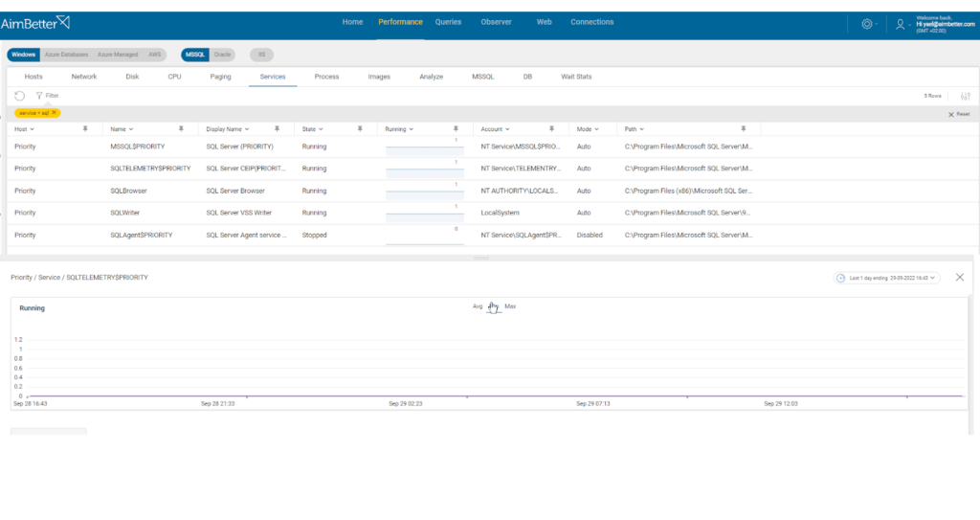Switch to the Process tab
The image size is (980, 520).
coord(326,77)
